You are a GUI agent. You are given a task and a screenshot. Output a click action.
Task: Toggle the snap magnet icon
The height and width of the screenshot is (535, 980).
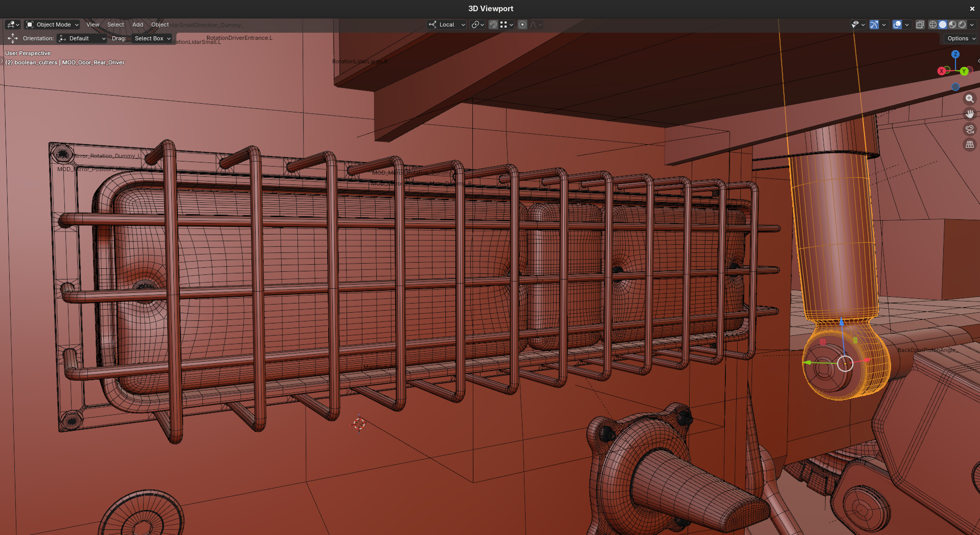click(x=493, y=25)
